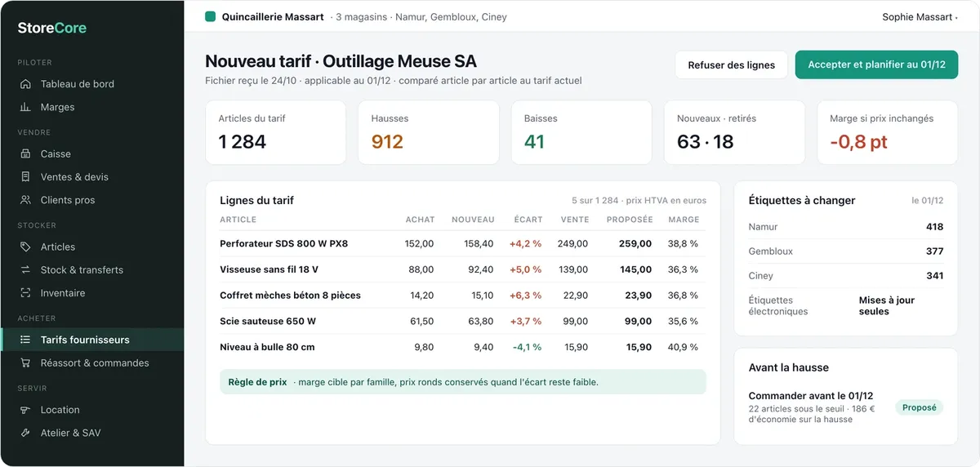Click margin value 40,9 %

tap(683, 347)
